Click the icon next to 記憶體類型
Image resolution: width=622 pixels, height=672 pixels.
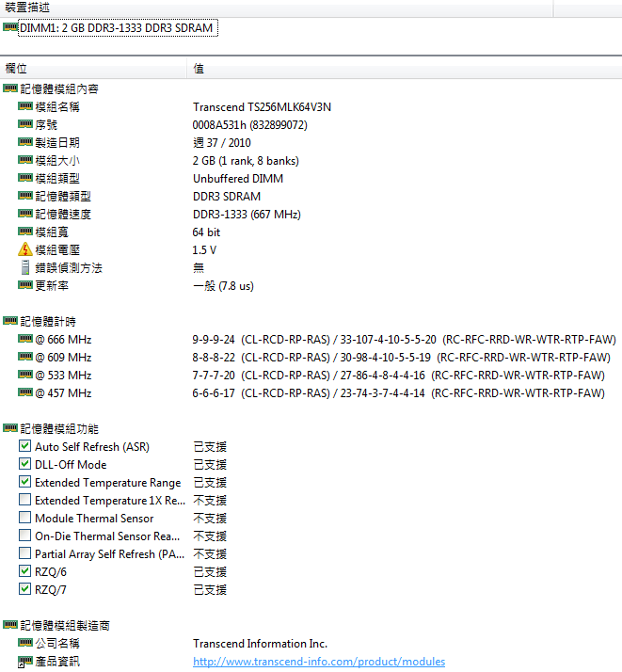(24, 196)
